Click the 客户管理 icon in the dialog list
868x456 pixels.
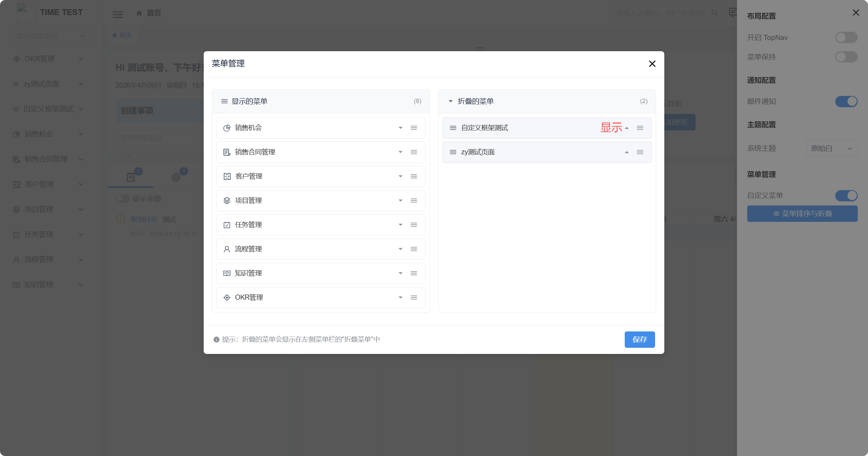tap(227, 176)
